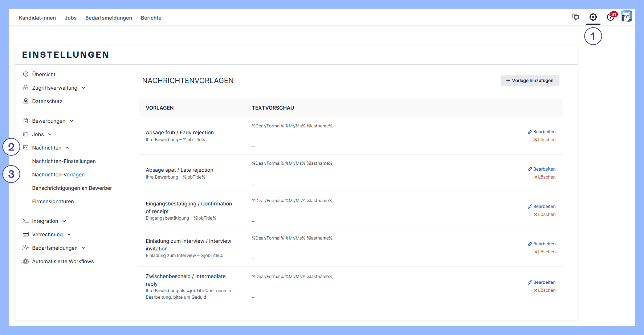Expand the Bewerbungen section chevron
Image resolution: width=644 pixels, height=335 pixels.
(72, 121)
